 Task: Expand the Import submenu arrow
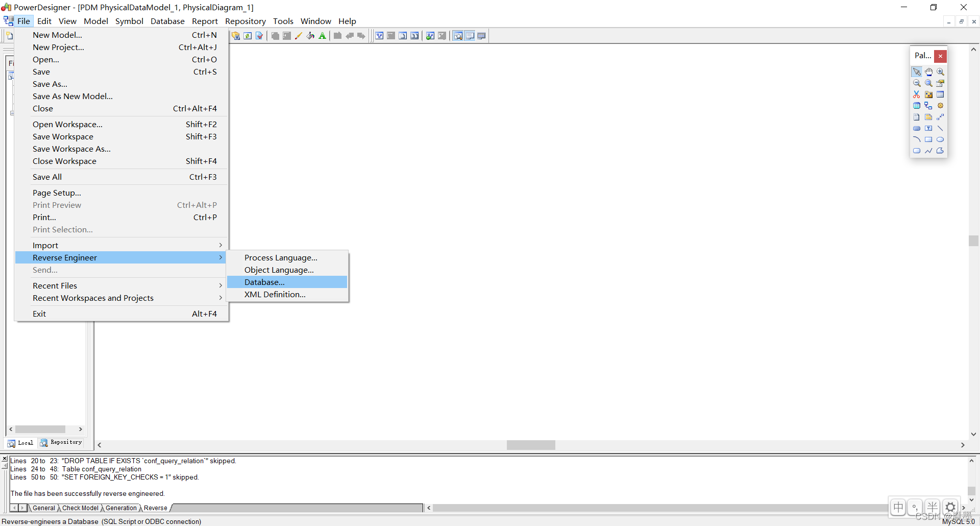coord(220,245)
